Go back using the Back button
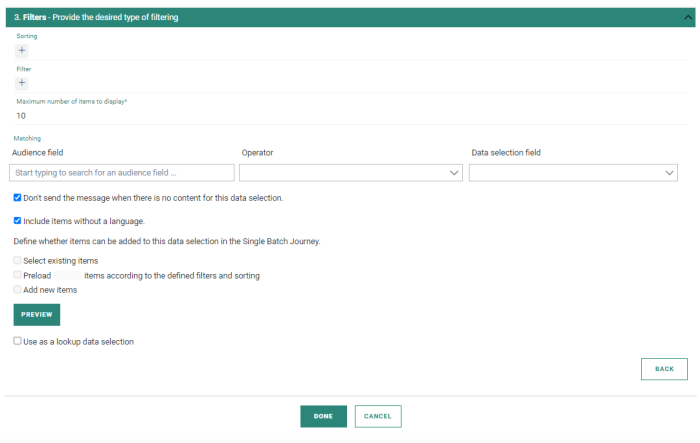700x443 pixels. [x=664, y=369]
